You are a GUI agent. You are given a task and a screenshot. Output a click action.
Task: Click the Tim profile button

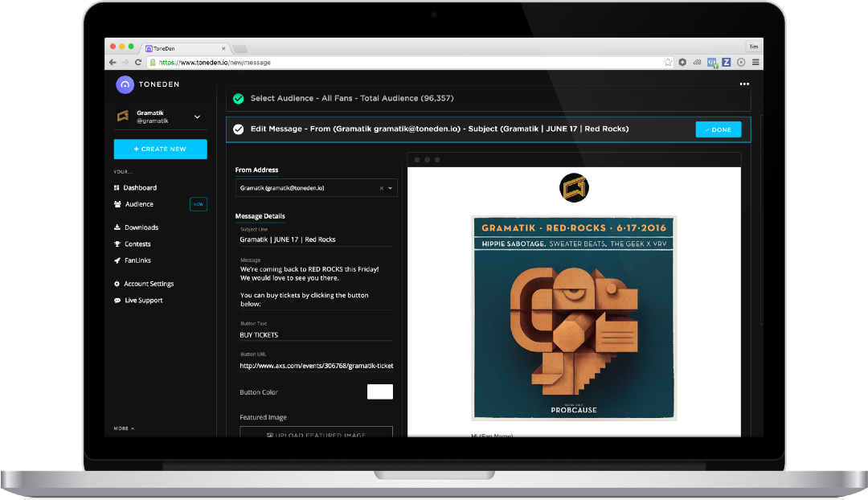coord(754,47)
